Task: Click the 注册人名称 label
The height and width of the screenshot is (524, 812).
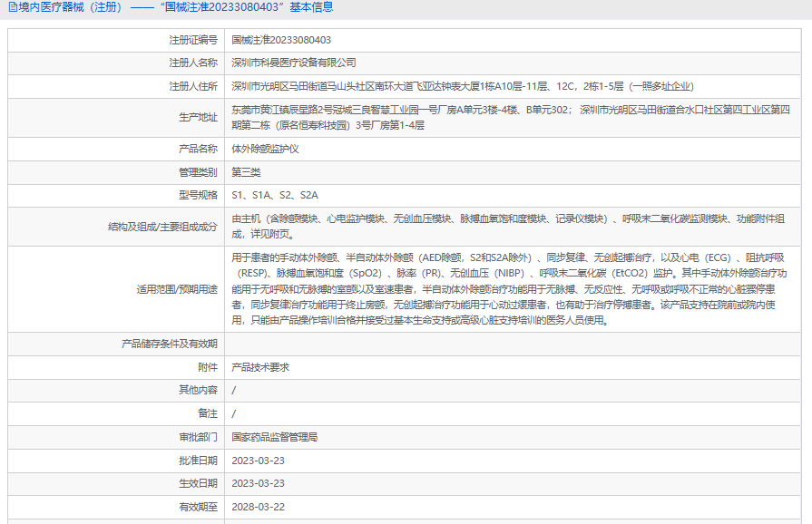Action: pos(193,63)
